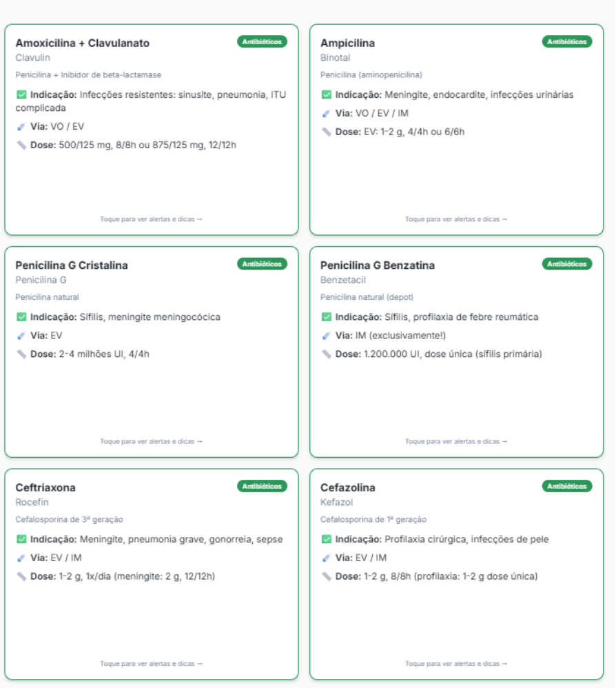This screenshot has width=616, height=688.
Task: Open alerts and tips for Penicilina G Benzatina
Action: point(456,441)
